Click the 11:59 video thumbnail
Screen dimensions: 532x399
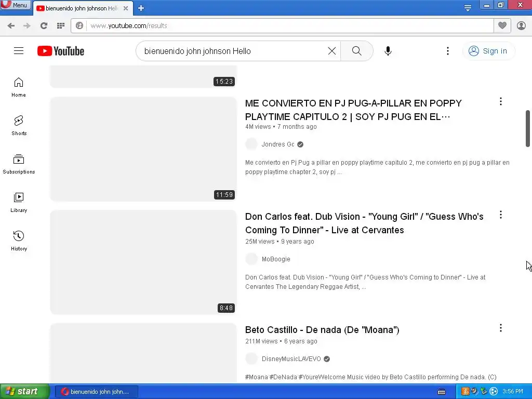[143, 149]
